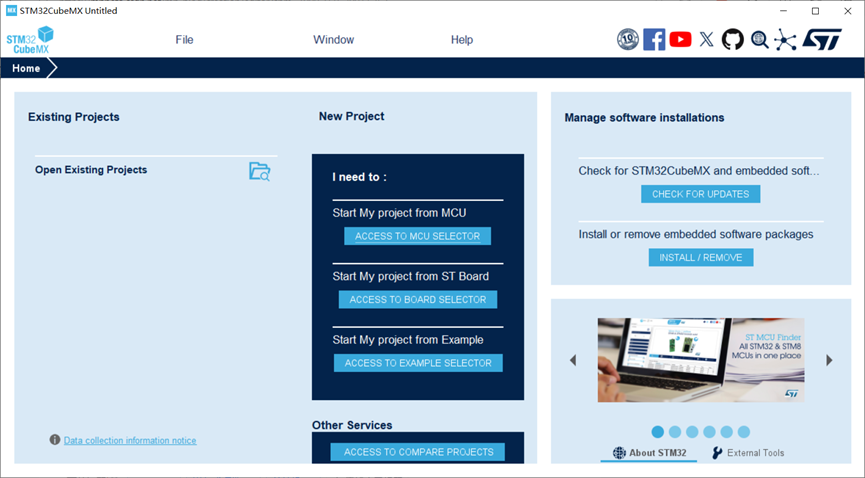Select the third carousel dot indicator

pos(692,432)
